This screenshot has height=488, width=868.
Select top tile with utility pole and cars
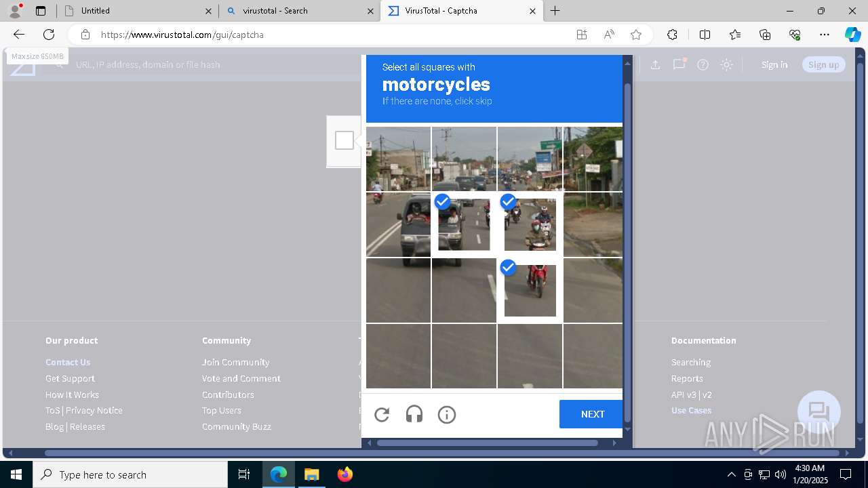[464, 159]
